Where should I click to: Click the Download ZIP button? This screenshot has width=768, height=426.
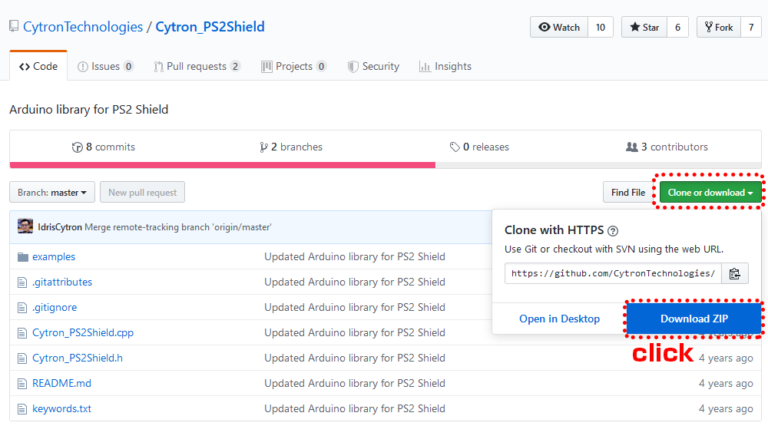[693, 319]
